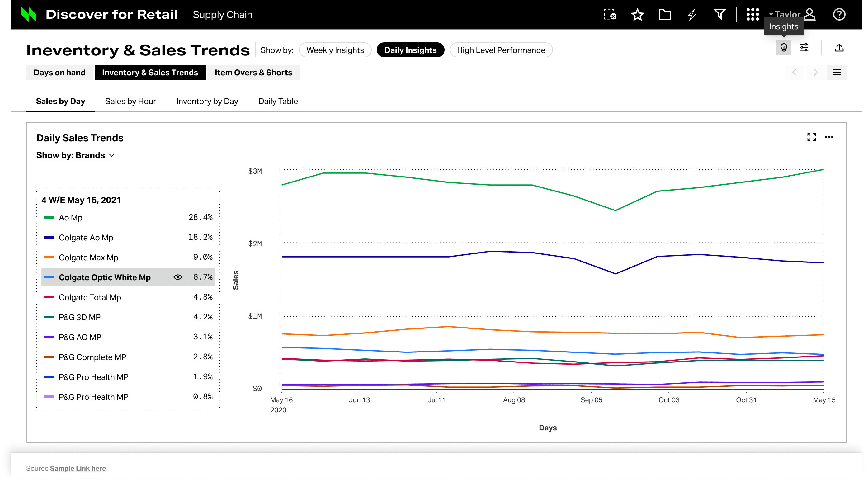Click the lightning bolt icon
Image resolution: width=868 pixels, height=482 pixels.
(x=692, y=15)
